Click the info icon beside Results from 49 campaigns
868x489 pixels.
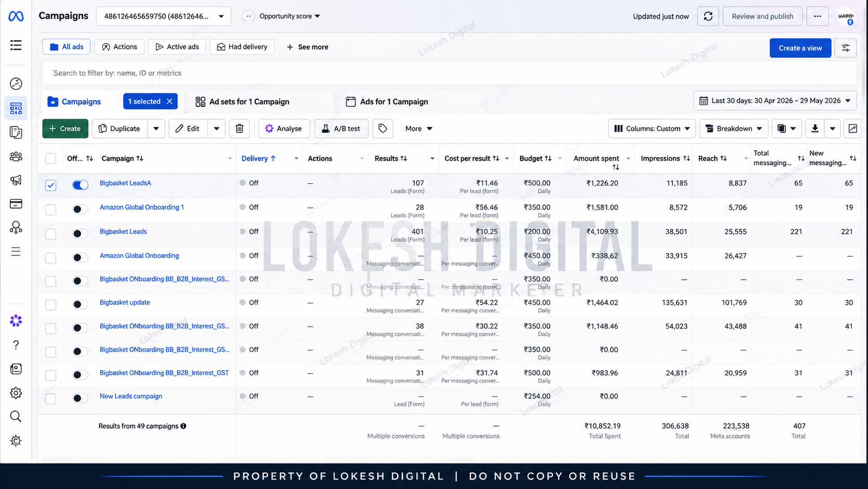(x=183, y=426)
